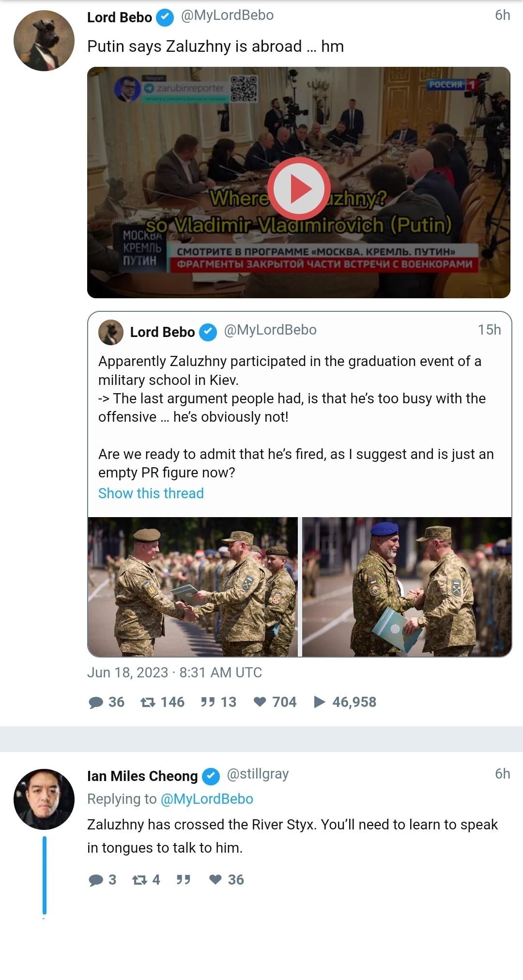View the right graduation photo with blue beret
The width and height of the screenshot is (523, 980).
407,587
